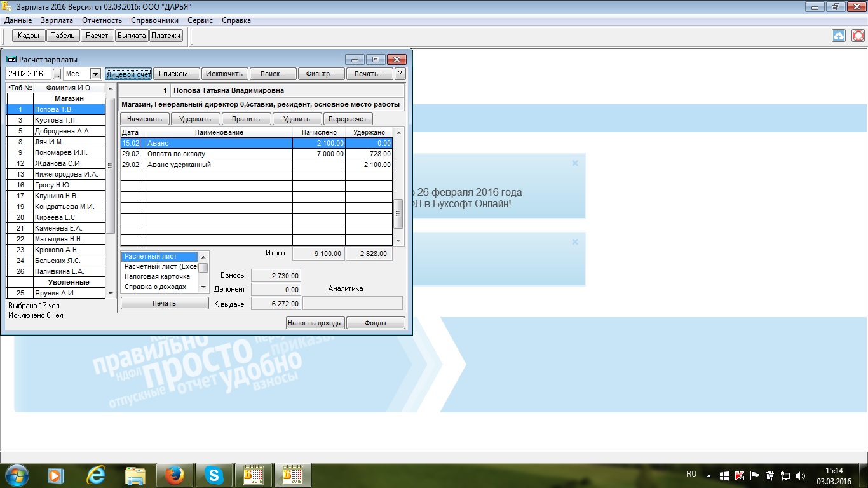Open the Отчетность menu

tap(102, 20)
